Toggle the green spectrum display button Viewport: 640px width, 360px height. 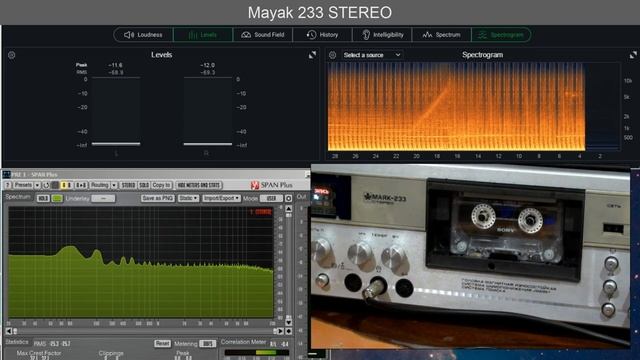[x=57, y=198]
